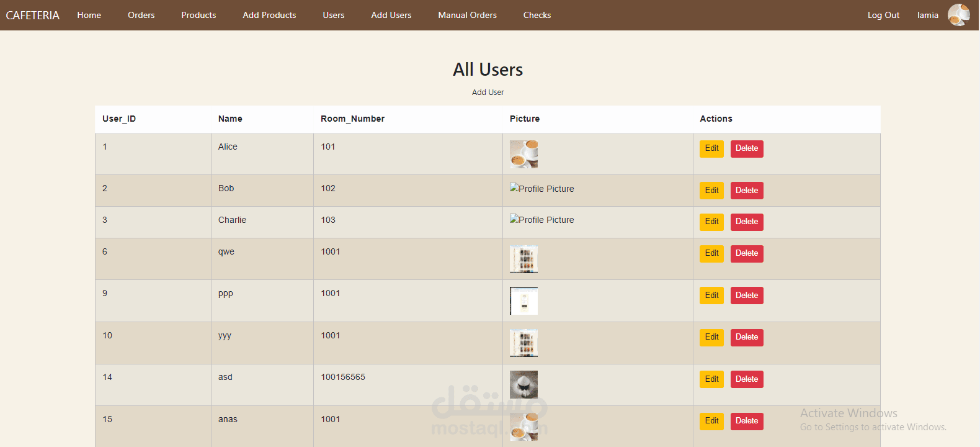Open the Checks page
Viewport: 980px width, 447px height.
tap(537, 15)
